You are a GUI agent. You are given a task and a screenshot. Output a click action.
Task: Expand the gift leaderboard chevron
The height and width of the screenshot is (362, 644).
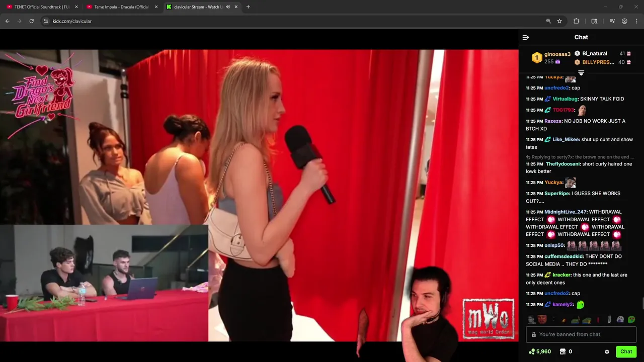(581, 73)
